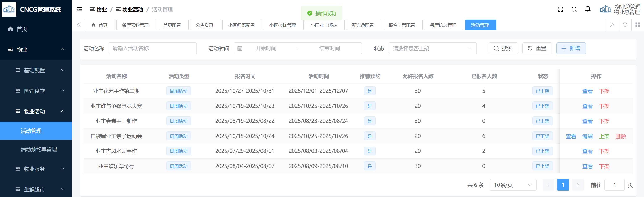Click the 新增 button
The width and height of the screenshot is (644, 197).
pyautogui.click(x=571, y=49)
